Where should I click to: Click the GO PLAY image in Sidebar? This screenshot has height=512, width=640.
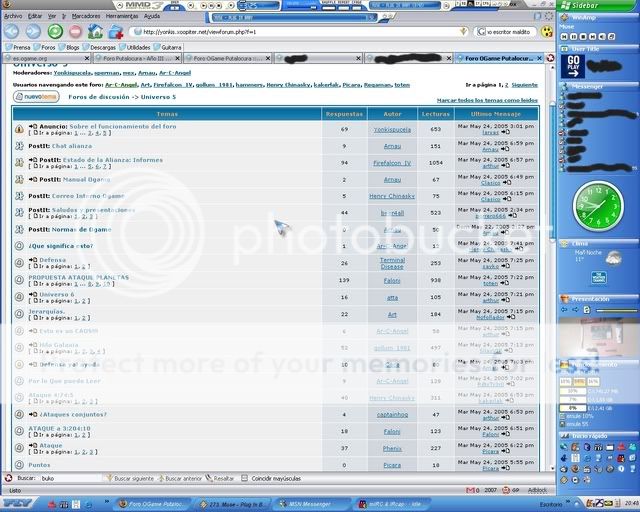(573, 66)
